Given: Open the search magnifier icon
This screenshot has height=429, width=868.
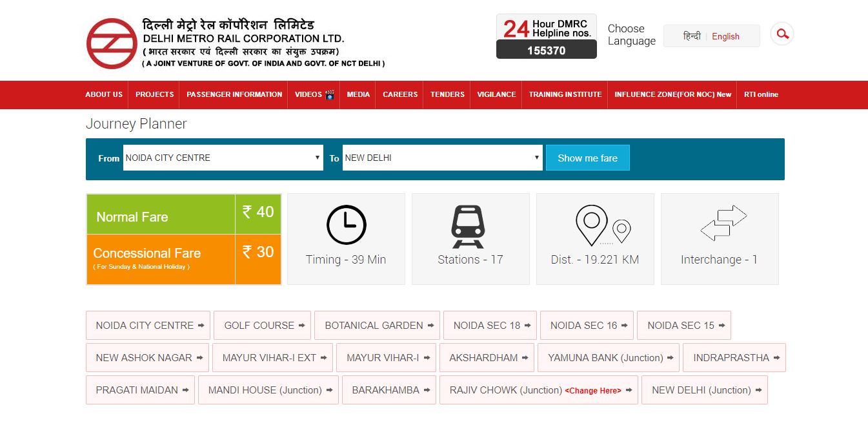Looking at the screenshot, I should [782, 34].
